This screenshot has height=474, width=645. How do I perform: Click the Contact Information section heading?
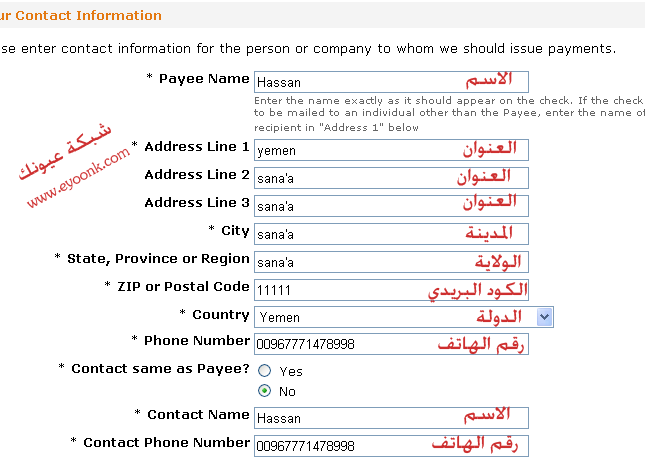(x=81, y=16)
